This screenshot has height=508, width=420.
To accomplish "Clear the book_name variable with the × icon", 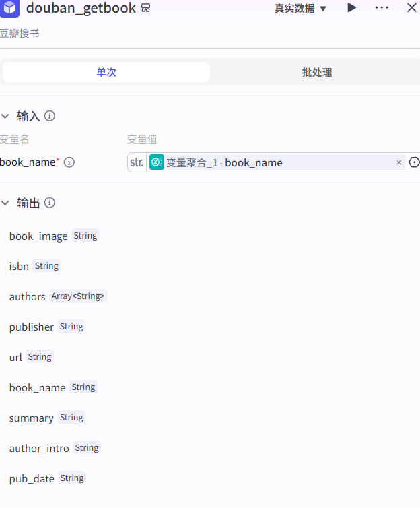I will point(398,162).
